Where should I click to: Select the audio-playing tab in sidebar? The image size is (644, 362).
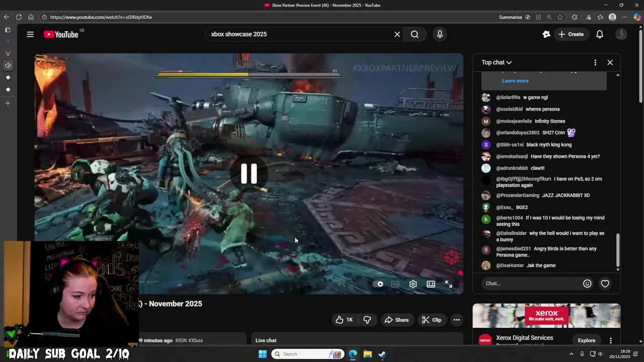[x=8, y=65]
